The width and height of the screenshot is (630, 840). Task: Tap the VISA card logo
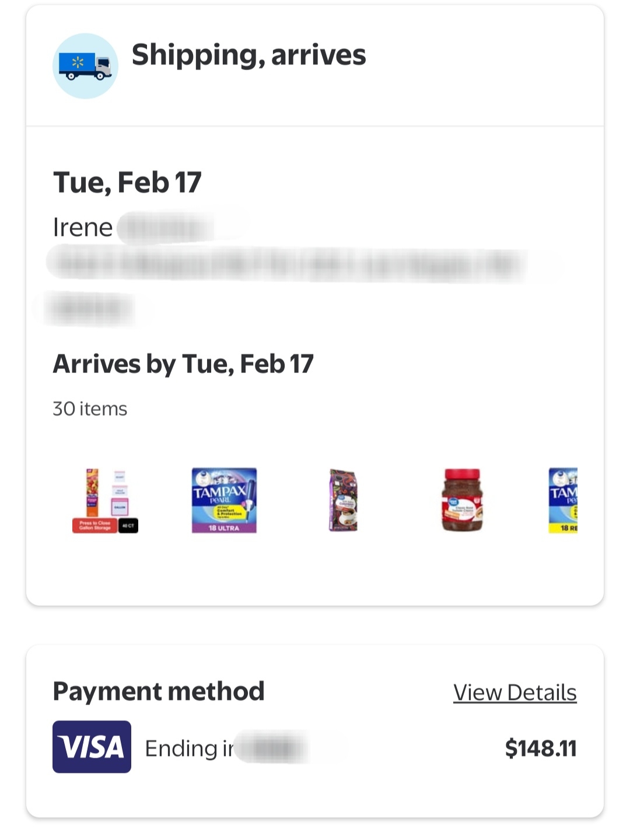[92, 747]
